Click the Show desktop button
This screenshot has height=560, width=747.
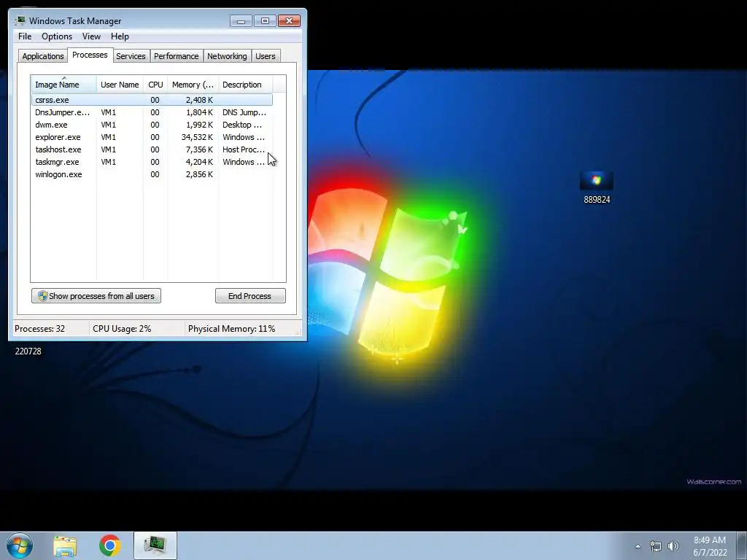[x=742, y=545]
